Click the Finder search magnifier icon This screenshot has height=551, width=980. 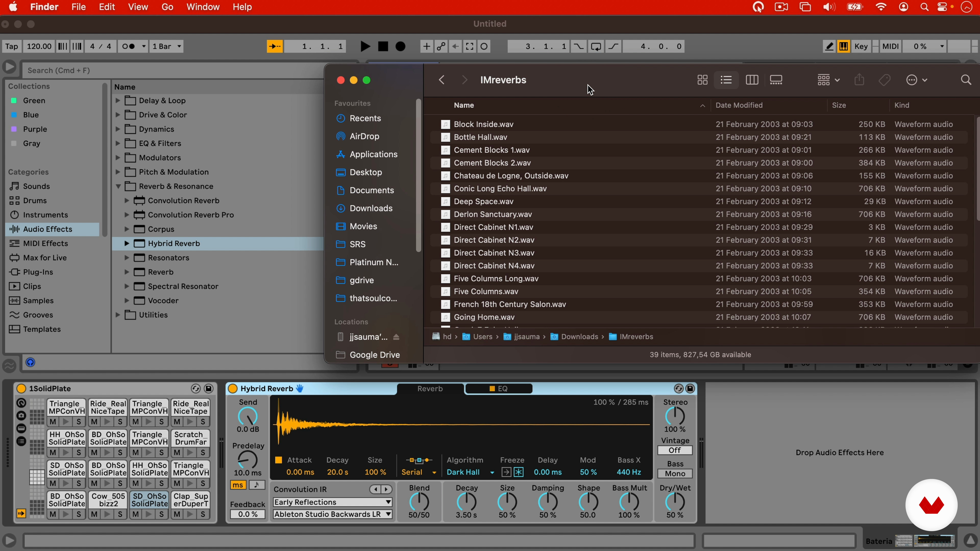(x=966, y=80)
